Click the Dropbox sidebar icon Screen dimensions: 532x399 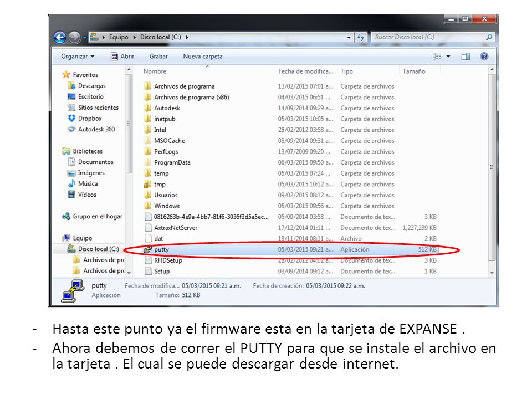pyautogui.click(x=71, y=119)
